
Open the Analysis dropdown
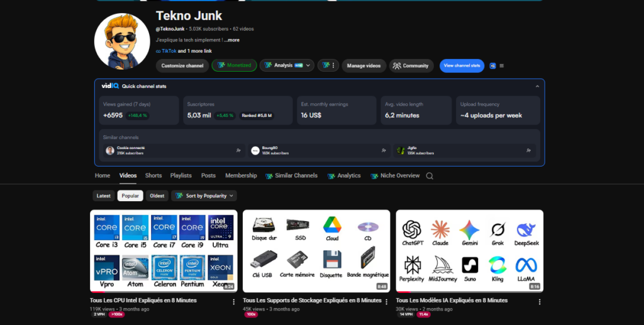(287, 65)
